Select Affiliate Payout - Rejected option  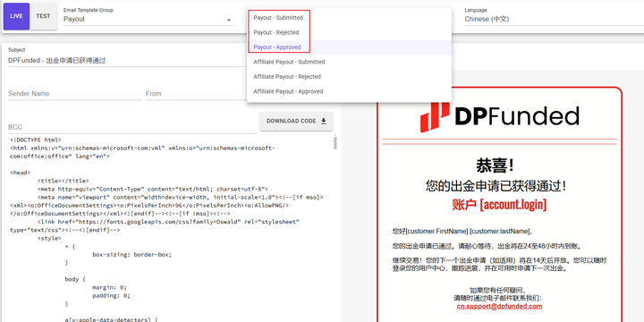[x=349, y=77]
